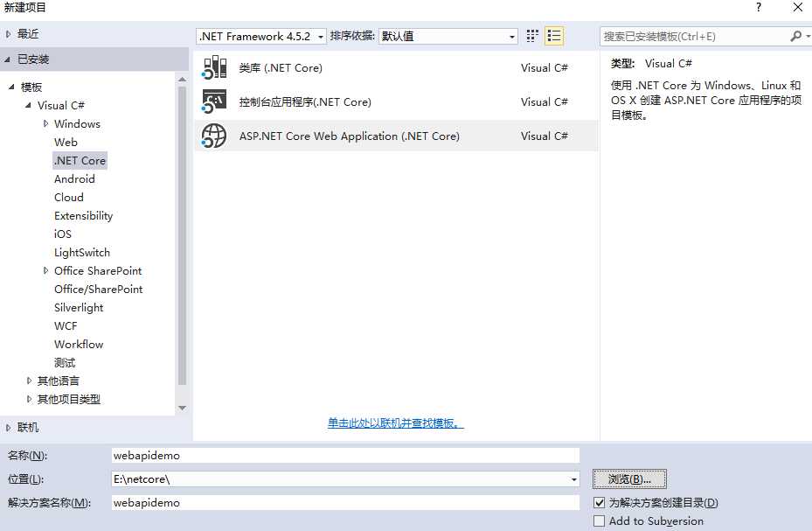
Task: Open the search options dropdown arrow
Action: [808, 36]
